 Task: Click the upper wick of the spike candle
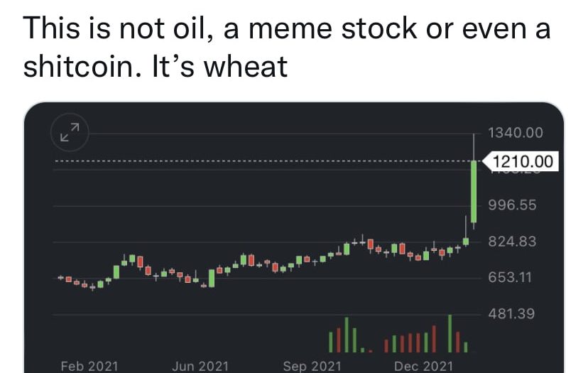pos(474,146)
